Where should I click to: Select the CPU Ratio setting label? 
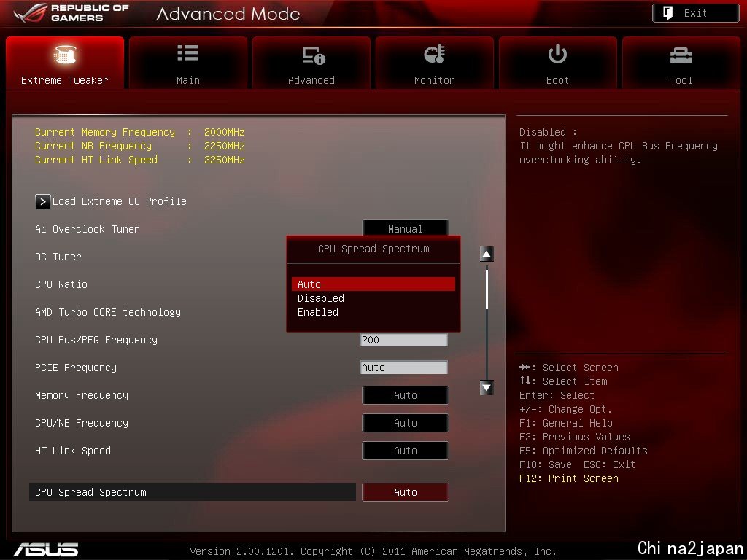[61, 284]
